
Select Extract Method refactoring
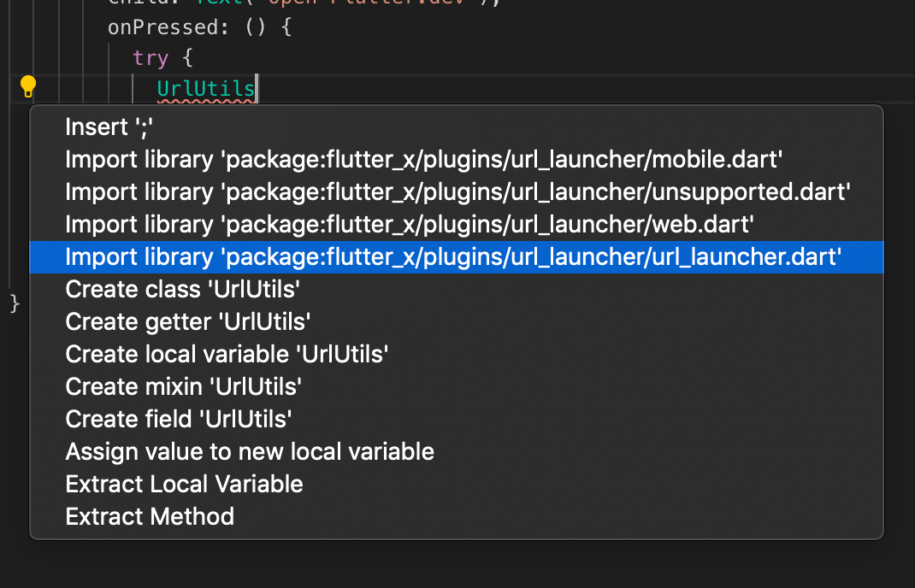click(457, 516)
